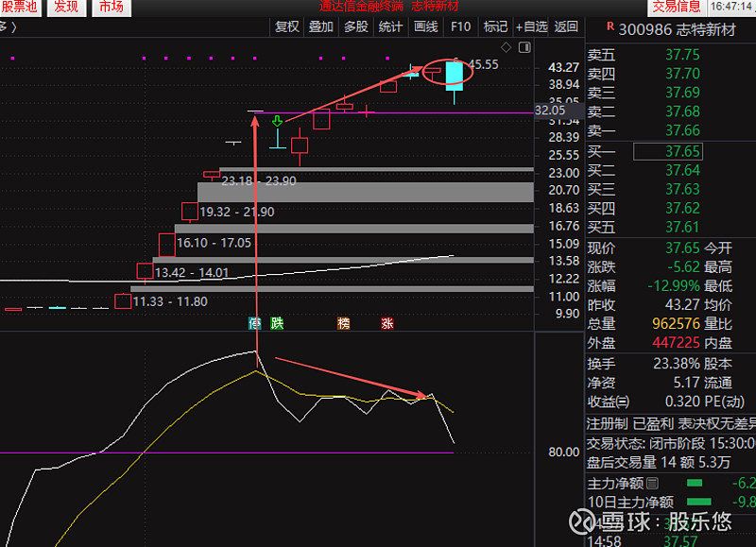Open the 交易信息 panel button

pyautogui.click(x=676, y=8)
